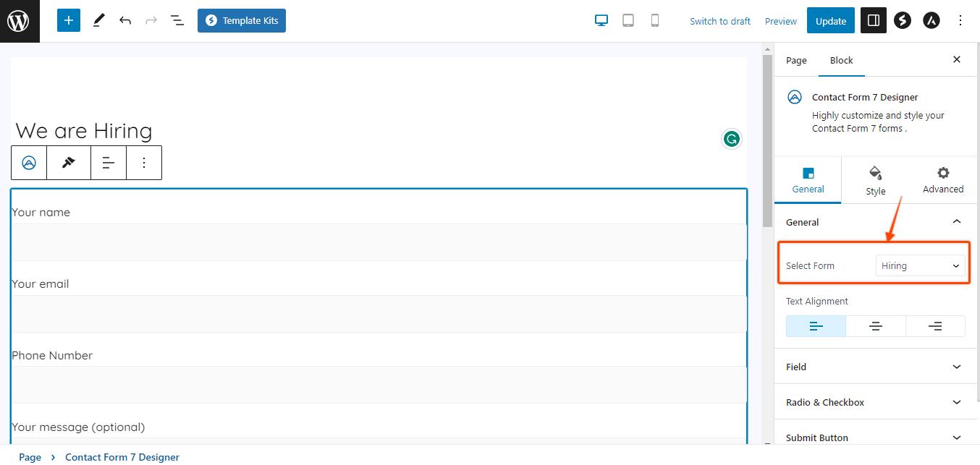The width and height of the screenshot is (980, 465).
Task: Select the tablet preview icon
Action: coord(628,21)
